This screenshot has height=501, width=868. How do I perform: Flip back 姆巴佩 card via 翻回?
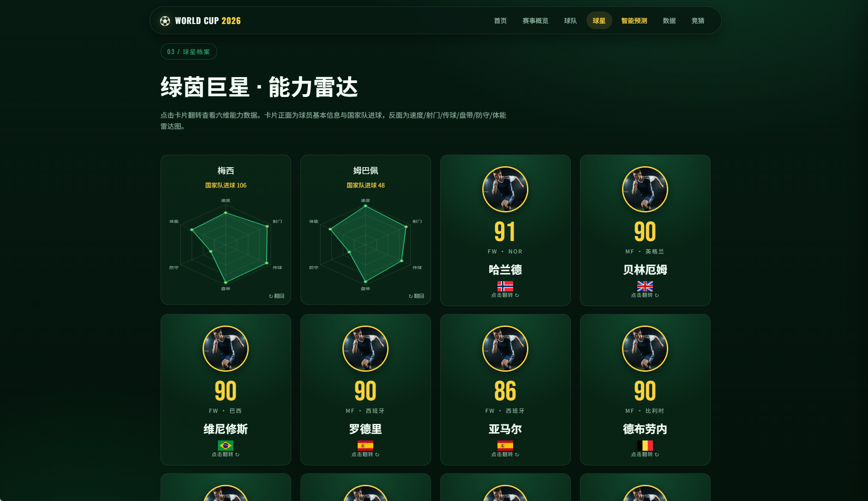pyautogui.click(x=416, y=296)
